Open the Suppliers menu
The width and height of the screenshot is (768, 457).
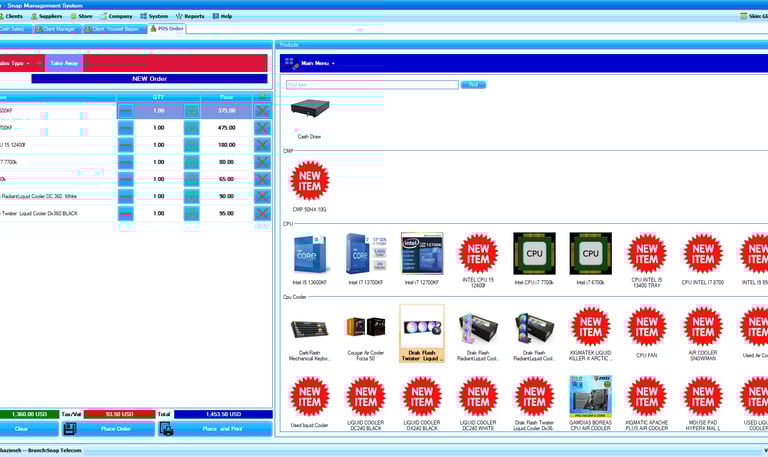coord(47,16)
